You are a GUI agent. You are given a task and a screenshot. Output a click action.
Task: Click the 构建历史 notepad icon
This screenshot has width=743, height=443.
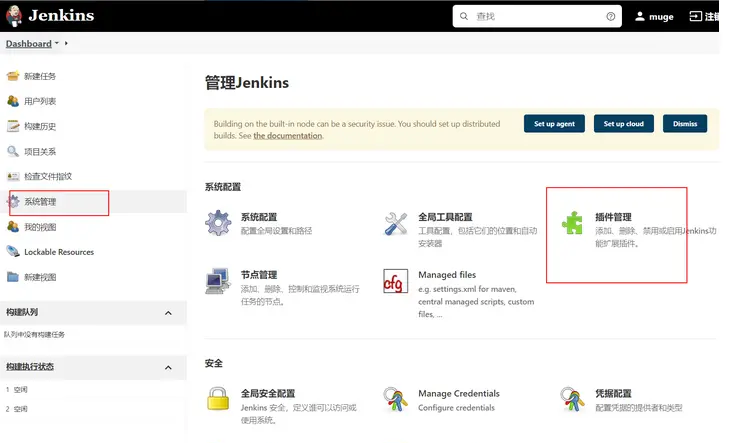[13, 126]
